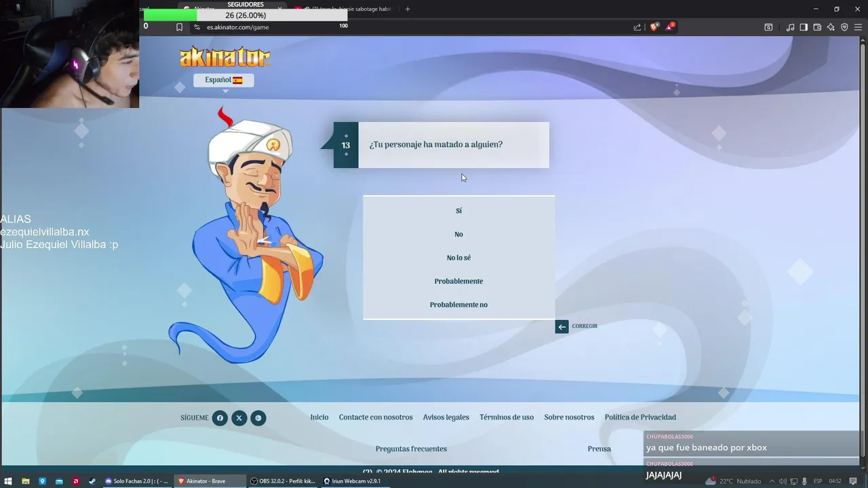The image size is (868, 488).
Task: Open Brave Shields lion icon
Action: [x=654, y=27]
